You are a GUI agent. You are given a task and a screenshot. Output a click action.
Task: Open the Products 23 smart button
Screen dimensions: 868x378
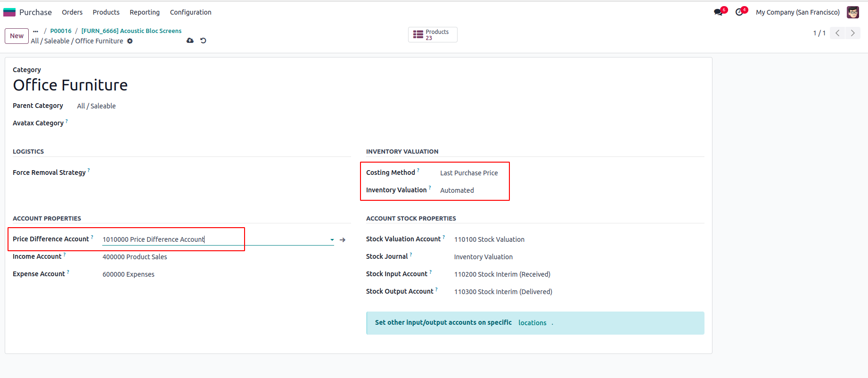[432, 35]
